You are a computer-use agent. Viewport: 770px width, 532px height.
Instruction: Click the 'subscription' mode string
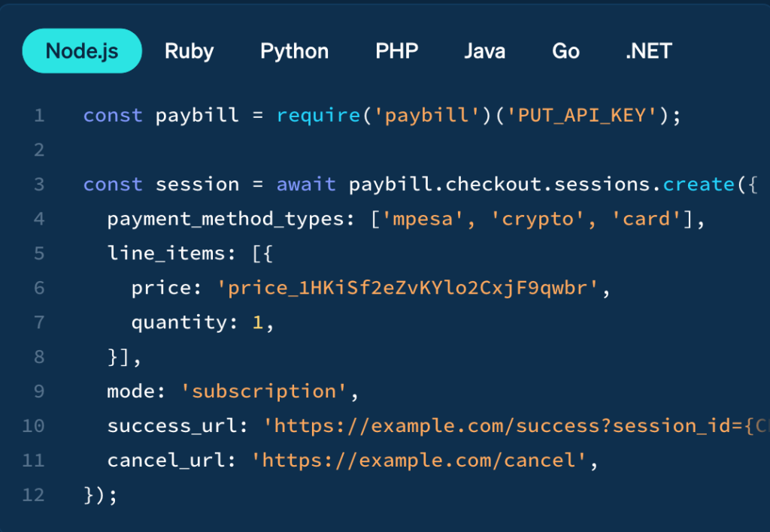(x=263, y=391)
